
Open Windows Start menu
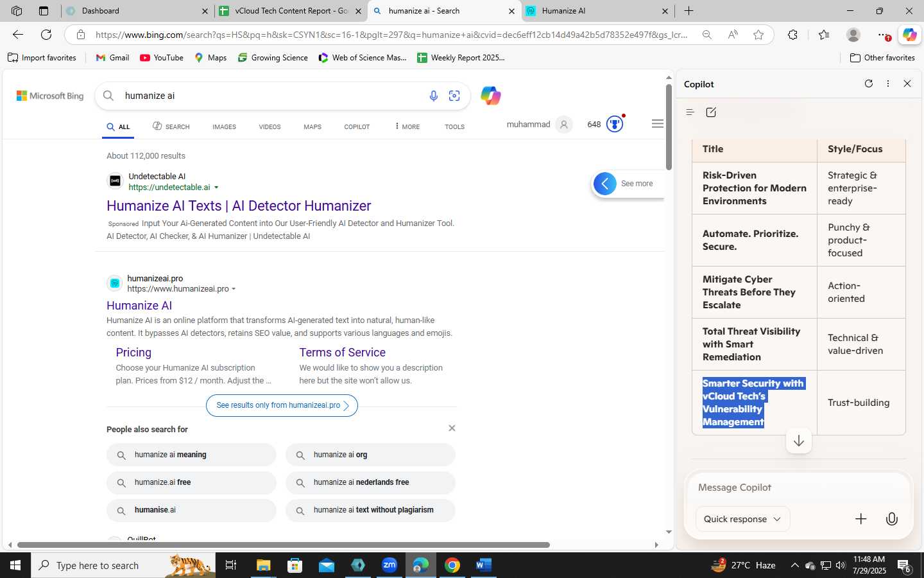(15, 565)
